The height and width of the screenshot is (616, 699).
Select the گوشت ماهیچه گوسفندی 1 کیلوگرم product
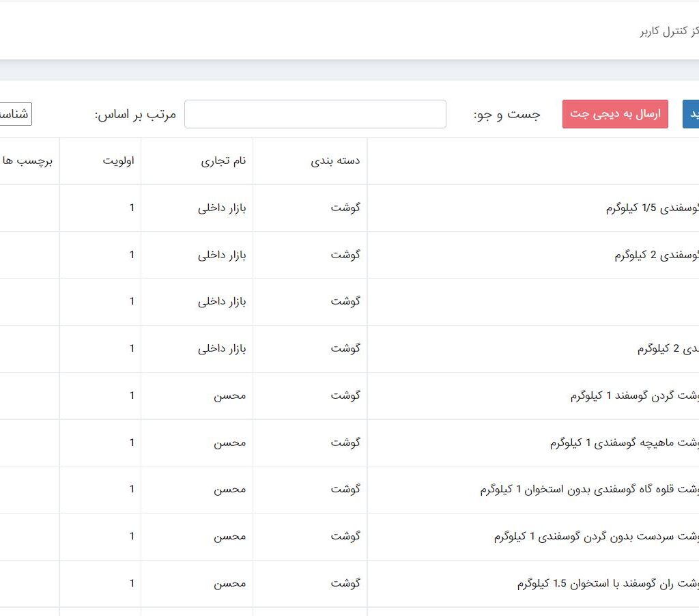[624, 443]
